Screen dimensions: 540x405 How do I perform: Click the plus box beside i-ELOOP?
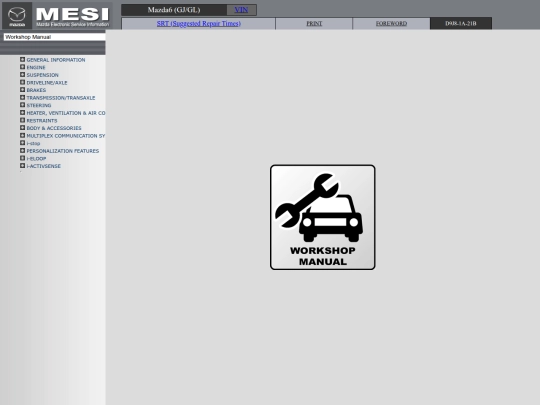[22, 158]
